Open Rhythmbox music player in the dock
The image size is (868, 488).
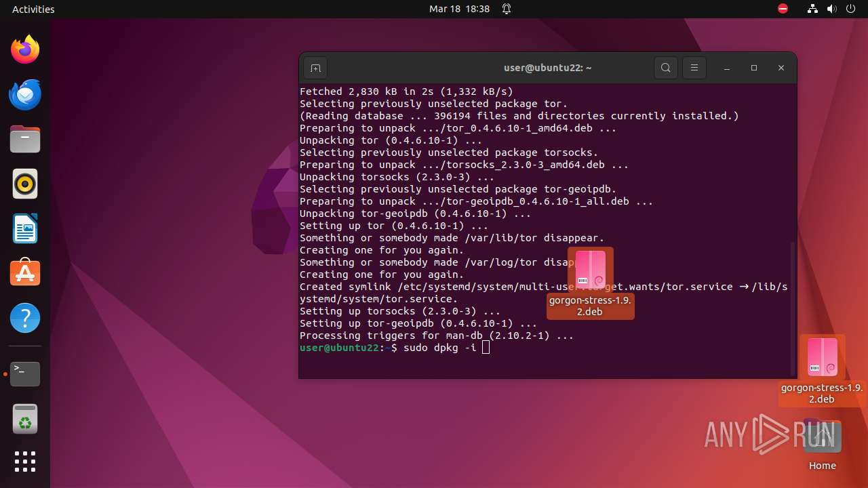[25, 184]
